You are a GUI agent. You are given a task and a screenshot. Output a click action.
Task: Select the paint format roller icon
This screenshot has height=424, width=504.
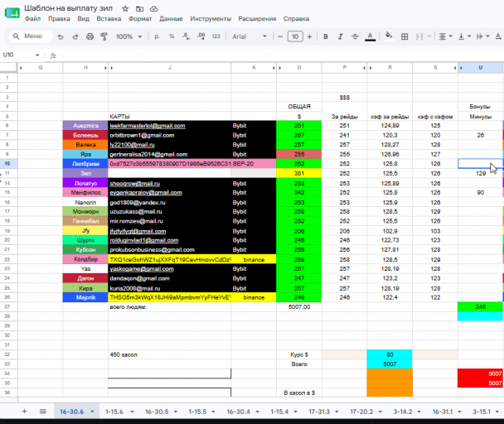[104, 36]
